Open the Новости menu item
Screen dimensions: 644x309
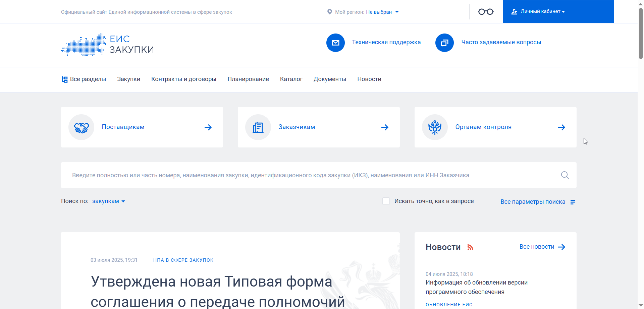coord(369,79)
